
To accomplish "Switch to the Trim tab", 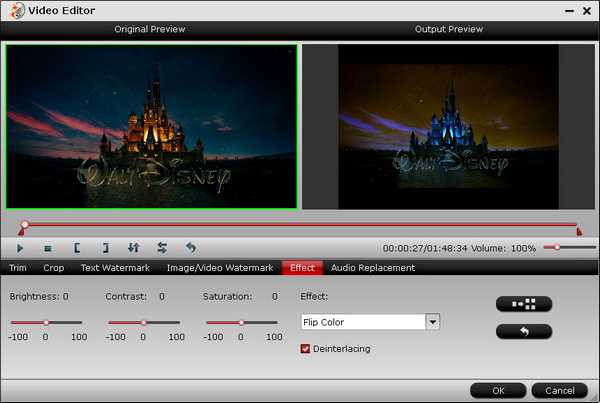I will coord(18,268).
